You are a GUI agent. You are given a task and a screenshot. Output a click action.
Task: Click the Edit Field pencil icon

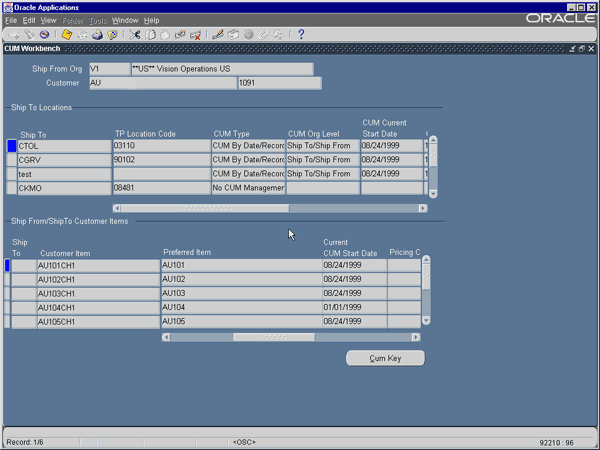(x=218, y=35)
